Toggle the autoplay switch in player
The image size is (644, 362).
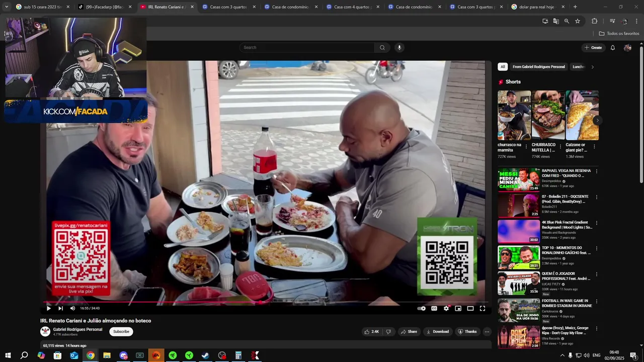(x=422, y=308)
